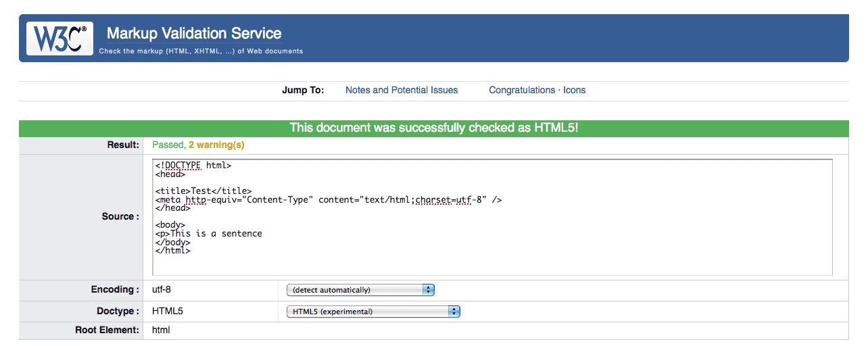
Task: Open the Doctype "HTML5 (experimental)" dropdown
Action: (373, 312)
